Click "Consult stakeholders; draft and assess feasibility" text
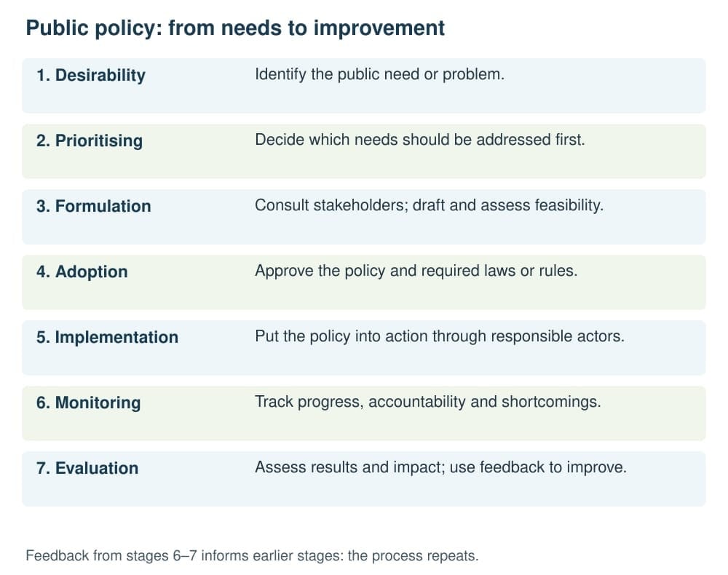This screenshot has width=728, height=575. (429, 205)
